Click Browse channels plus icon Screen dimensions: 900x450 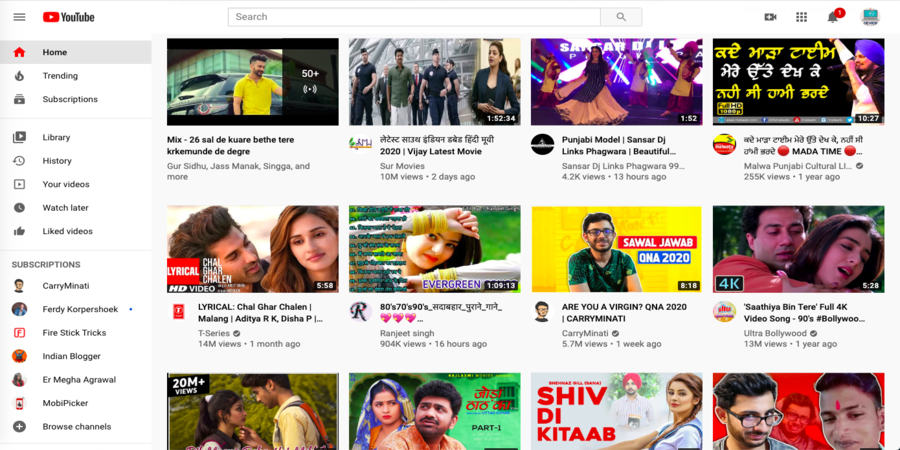coord(20,426)
